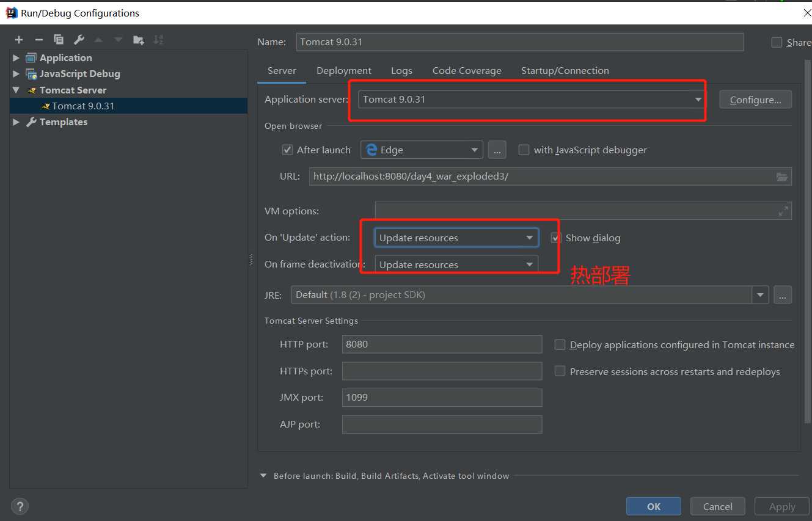
Task: Toggle the After launch checkbox
Action: point(287,150)
